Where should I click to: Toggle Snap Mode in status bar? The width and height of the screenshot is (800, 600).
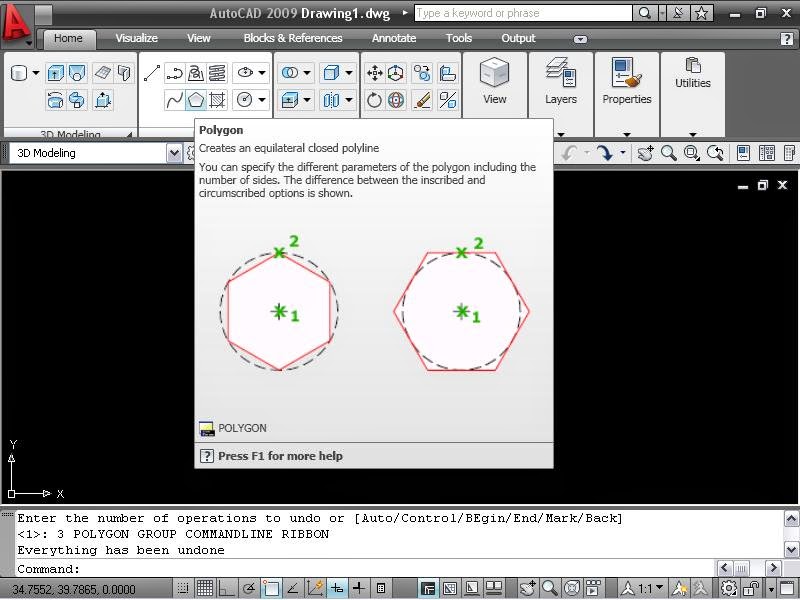click(x=183, y=588)
